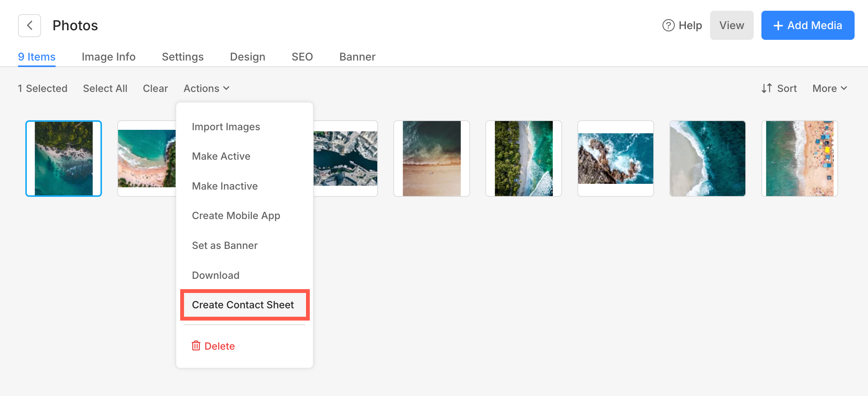Go to the SEO tab
868x396 pixels.
pyautogui.click(x=302, y=57)
